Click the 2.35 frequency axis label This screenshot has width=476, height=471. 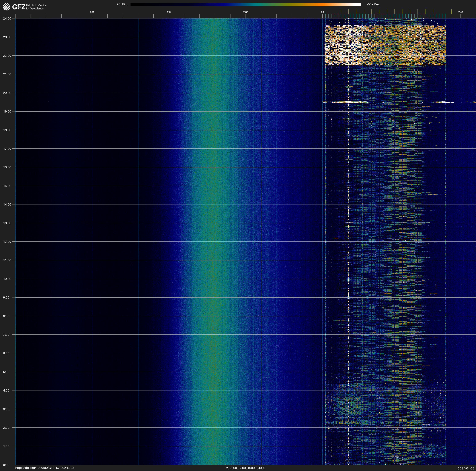245,12
